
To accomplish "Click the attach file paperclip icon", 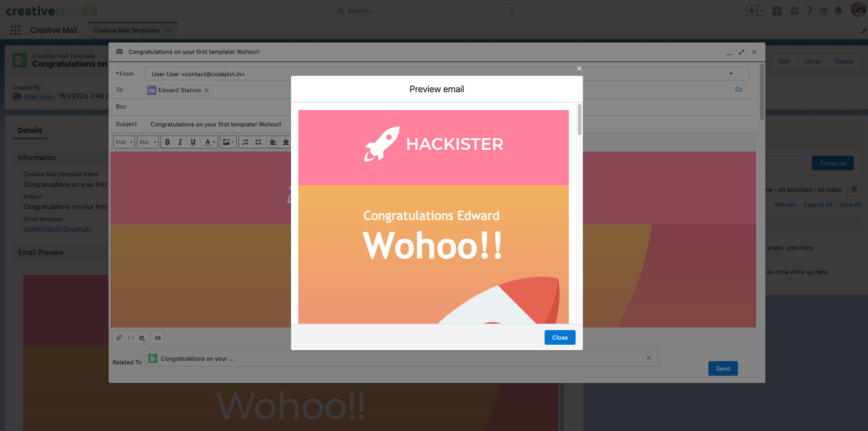I will 119,338.
